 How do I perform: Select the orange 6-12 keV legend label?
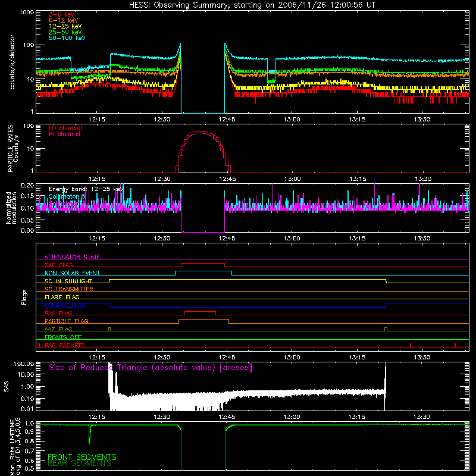coord(64,20)
